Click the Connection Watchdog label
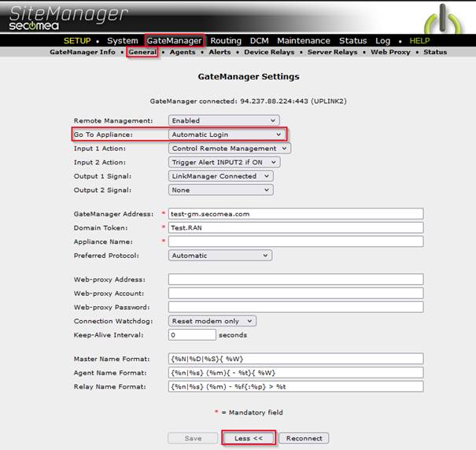The image size is (476, 450). click(x=113, y=321)
